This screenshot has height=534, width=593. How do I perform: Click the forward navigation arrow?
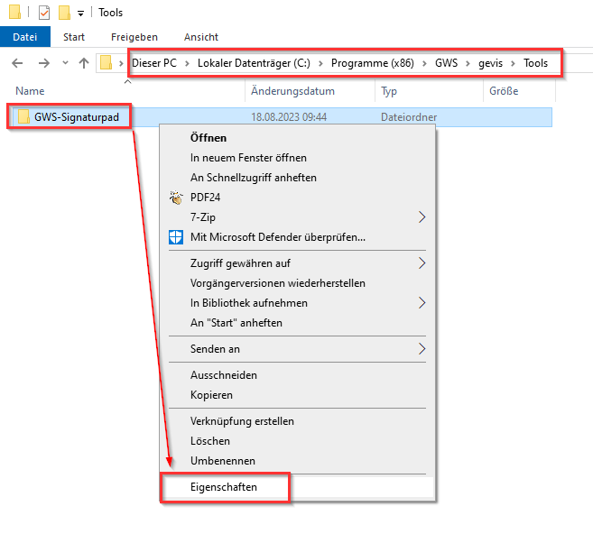[44, 63]
